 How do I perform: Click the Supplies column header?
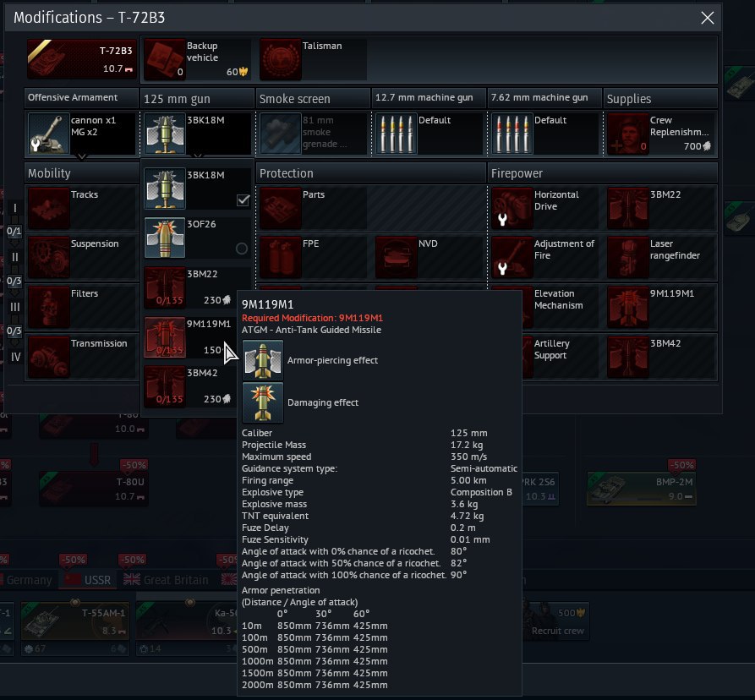[x=660, y=99]
